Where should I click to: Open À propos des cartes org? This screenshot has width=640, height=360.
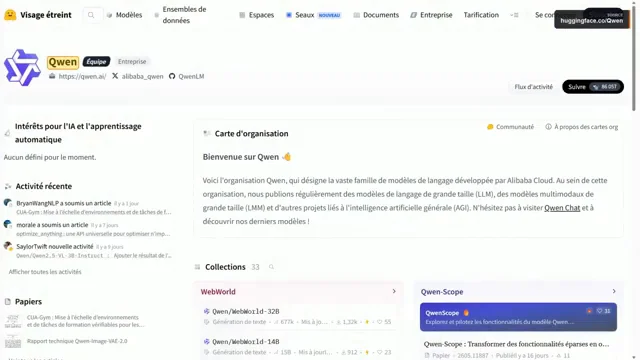click(x=582, y=127)
